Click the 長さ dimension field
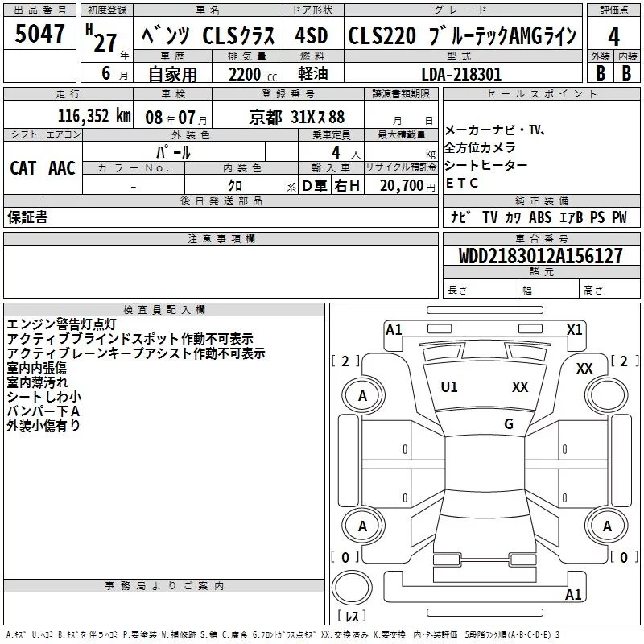Screen dimensions: 644x644 pos(480,290)
